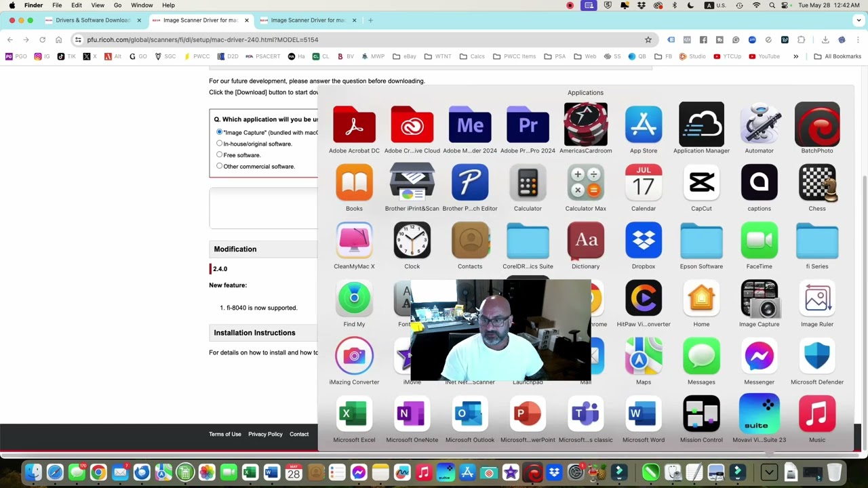Viewport: 868px width, 488px height.
Task: Click the Terms of Use link
Action: coord(225,434)
